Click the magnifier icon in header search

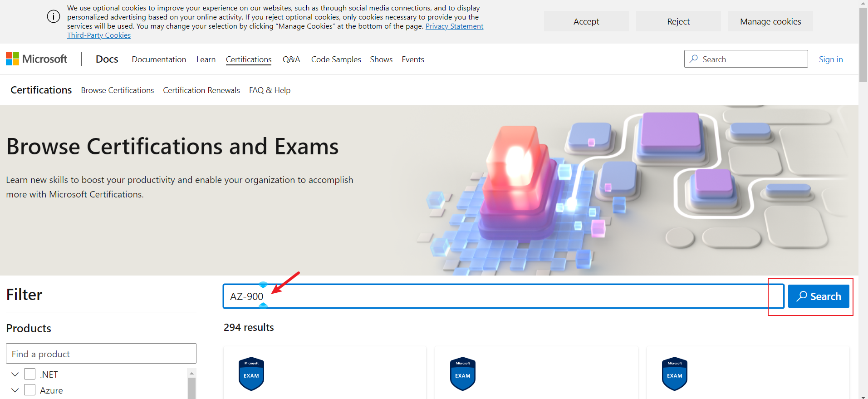[694, 59]
